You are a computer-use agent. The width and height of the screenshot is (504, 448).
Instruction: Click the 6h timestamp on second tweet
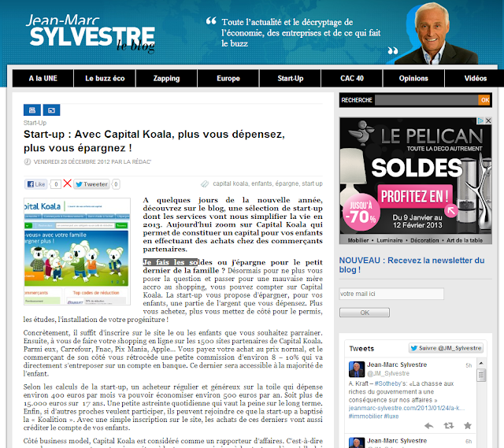tap(469, 441)
